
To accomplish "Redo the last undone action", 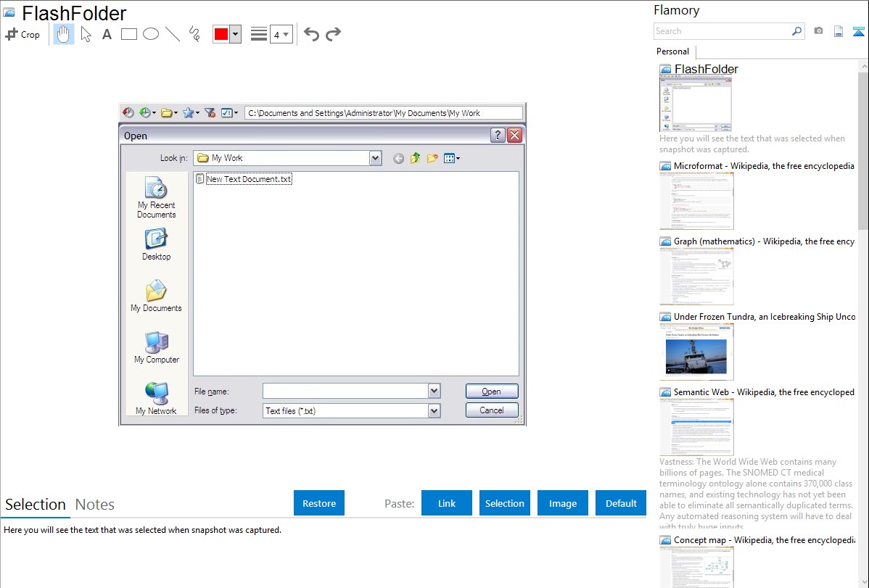I will click(x=333, y=34).
